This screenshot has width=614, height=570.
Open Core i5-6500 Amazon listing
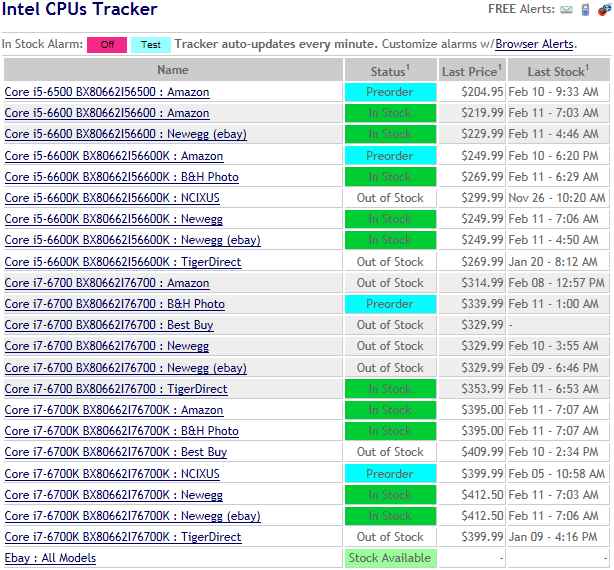coord(107,92)
